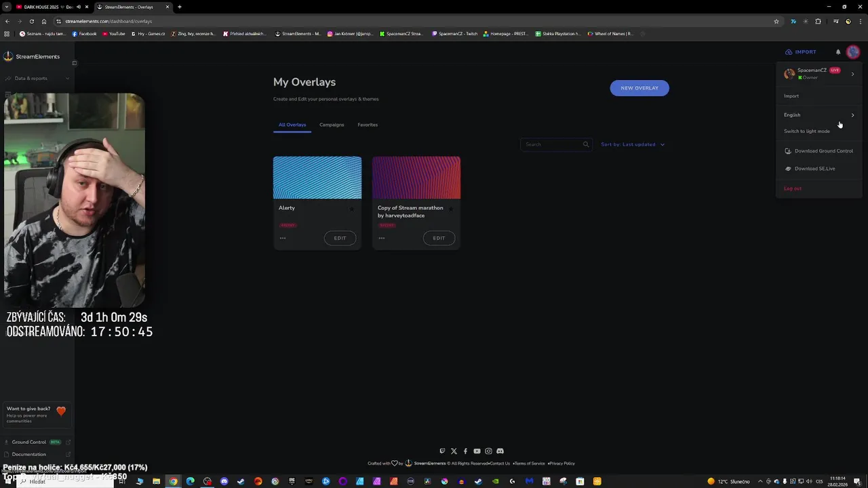Screen dimensions: 868x488
Task: Open the taskbar clock showing 11:18:14
Action: pos(838,481)
